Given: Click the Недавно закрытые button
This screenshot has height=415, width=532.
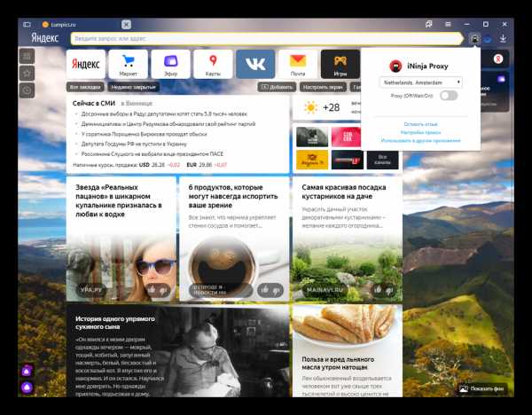Looking at the screenshot, I should 133,87.
